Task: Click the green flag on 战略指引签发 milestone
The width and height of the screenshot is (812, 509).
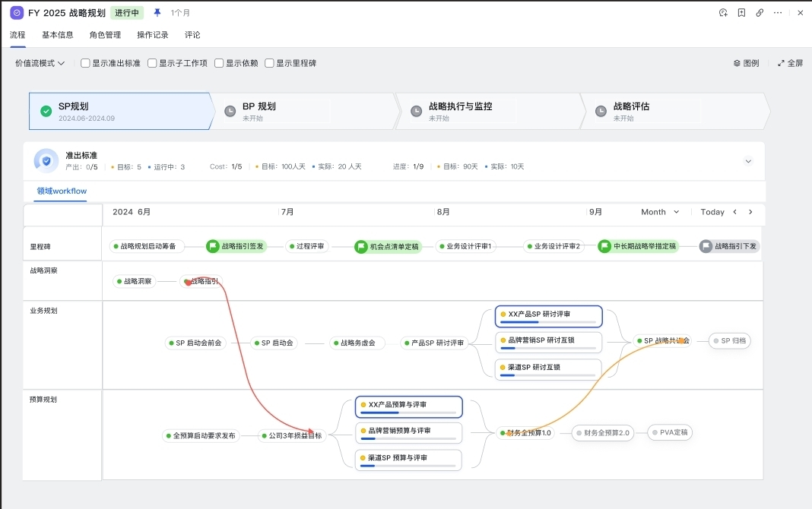Action: tap(213, 246)
